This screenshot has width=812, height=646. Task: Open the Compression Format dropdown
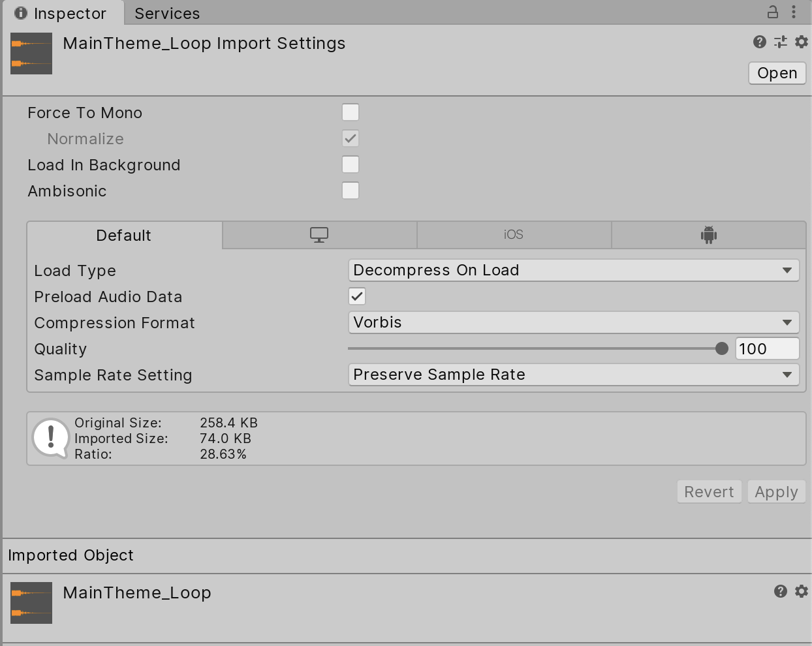pyautogui.click(x=574, y=322)
